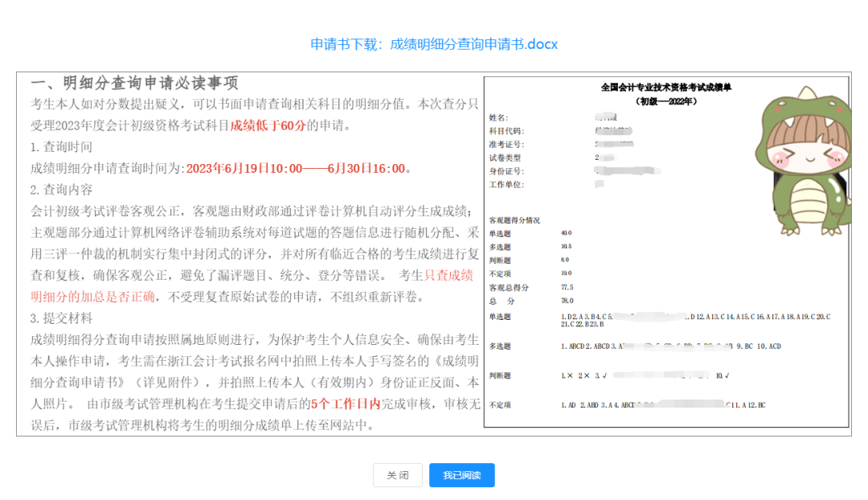Click the 客观总得分 row in the score sheet
The image size is (868, 500).
coord(509,287)
